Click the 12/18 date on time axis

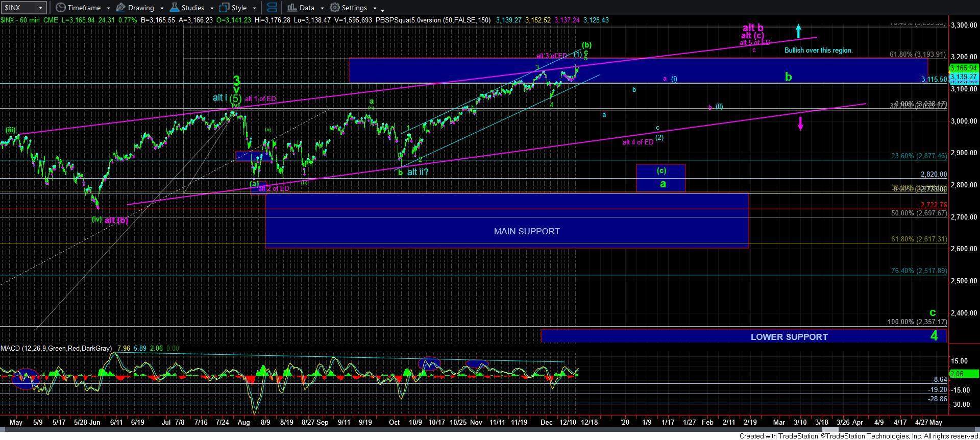pos(589,422)
